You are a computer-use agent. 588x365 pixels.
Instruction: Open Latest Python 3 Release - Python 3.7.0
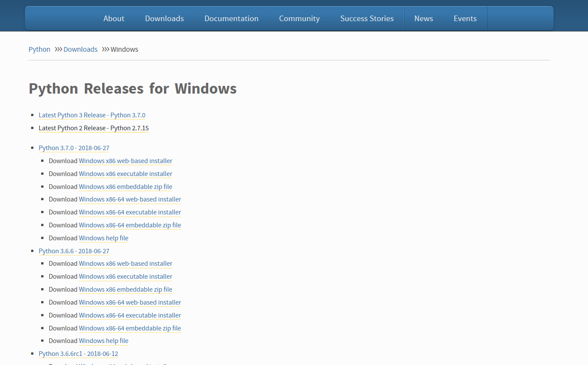coord(92,115)
